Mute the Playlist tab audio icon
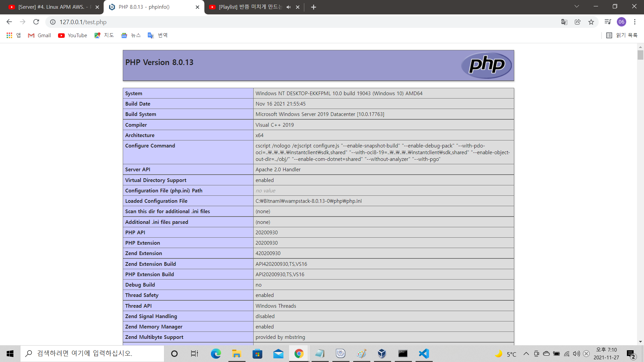This screenshot has height=362, width=644. (x=288, y=7)
